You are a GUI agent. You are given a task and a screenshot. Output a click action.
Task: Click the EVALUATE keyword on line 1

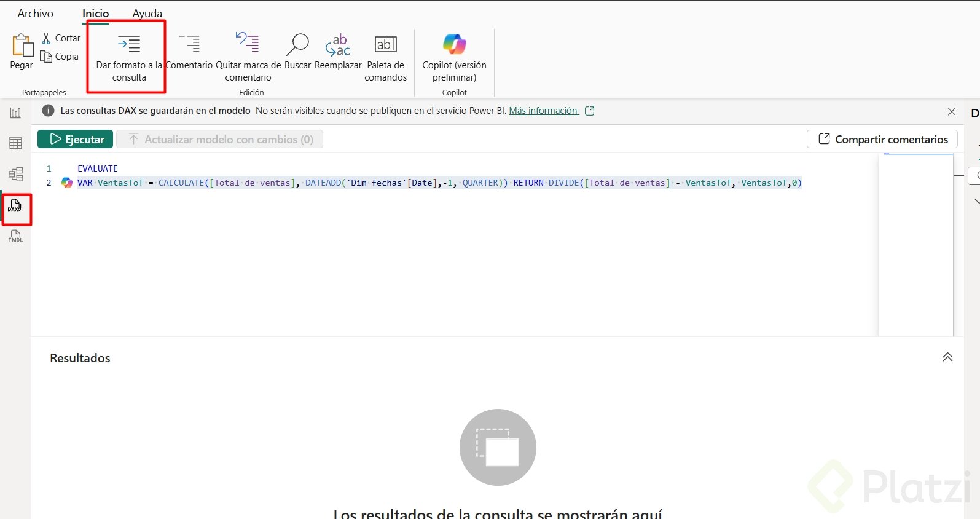click(x=98, y=168)
